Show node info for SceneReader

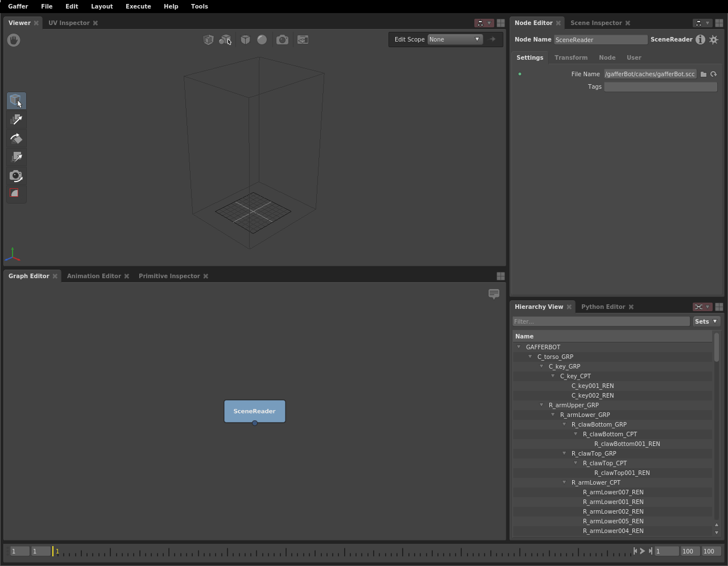point(700,39)
